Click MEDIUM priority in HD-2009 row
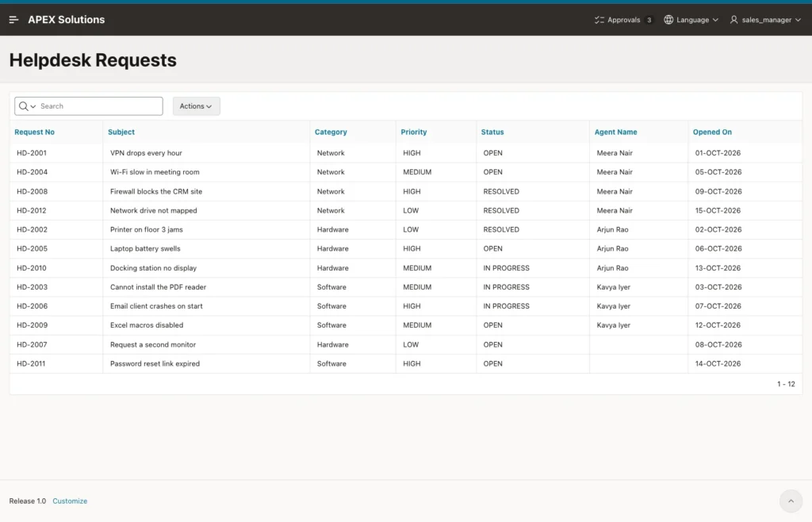The image size is (812, 522). pos(417,325)
